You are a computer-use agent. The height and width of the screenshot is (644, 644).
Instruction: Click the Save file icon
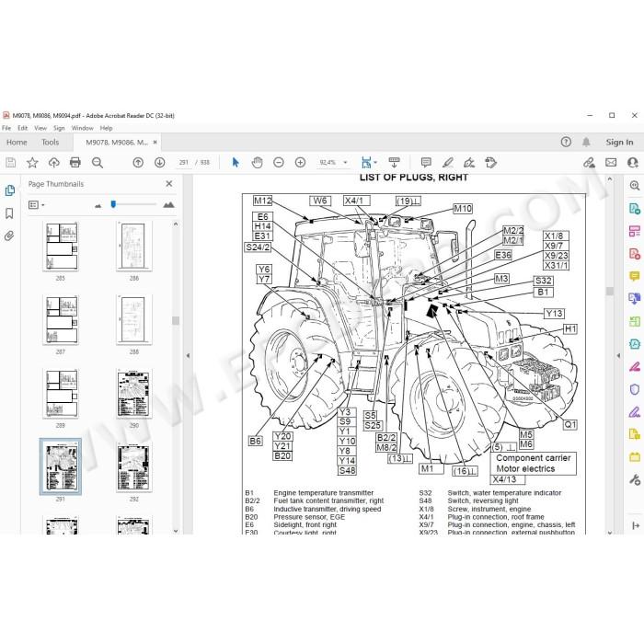[11, 163]
